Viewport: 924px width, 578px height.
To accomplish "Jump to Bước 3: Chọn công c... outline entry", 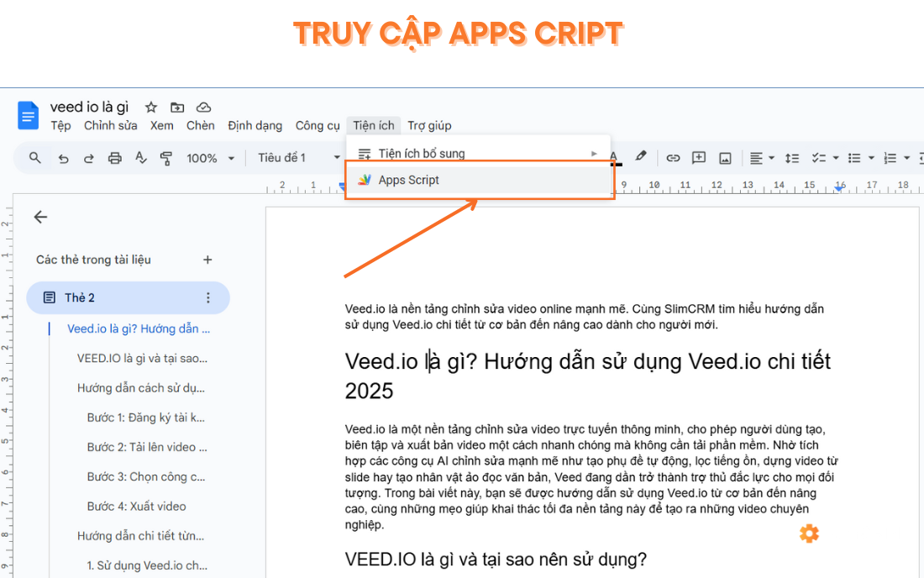I will [x=145, y=476].
